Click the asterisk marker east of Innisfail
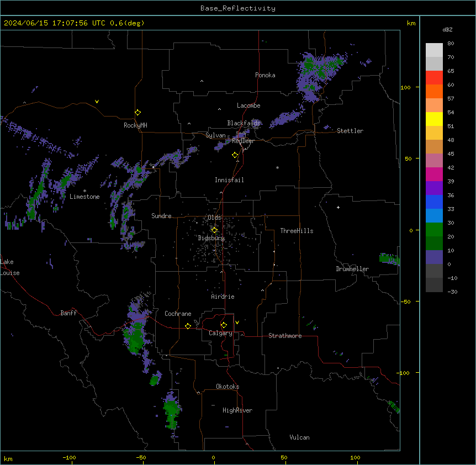The width and height of the screenshot is (476, 465). [x=277, y=167]
